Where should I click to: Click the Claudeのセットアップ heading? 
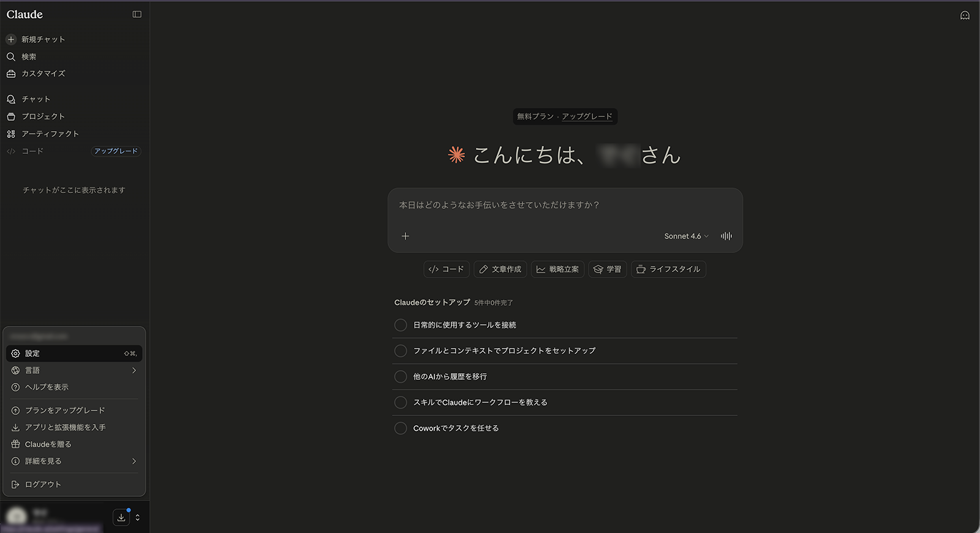(x=432, y=303)
